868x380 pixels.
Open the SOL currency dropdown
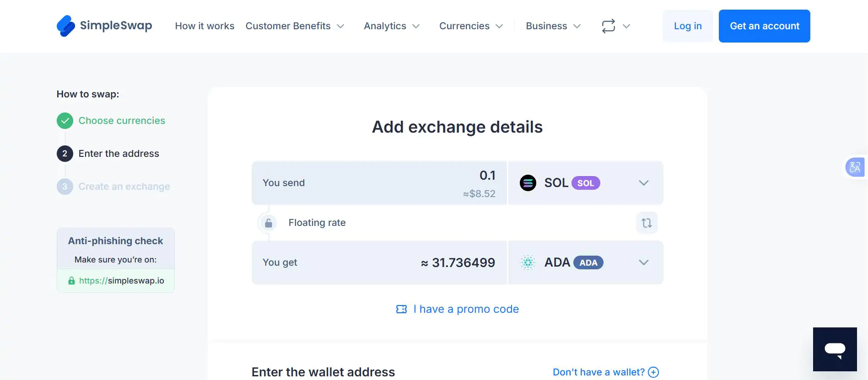(x=643, y=183)
